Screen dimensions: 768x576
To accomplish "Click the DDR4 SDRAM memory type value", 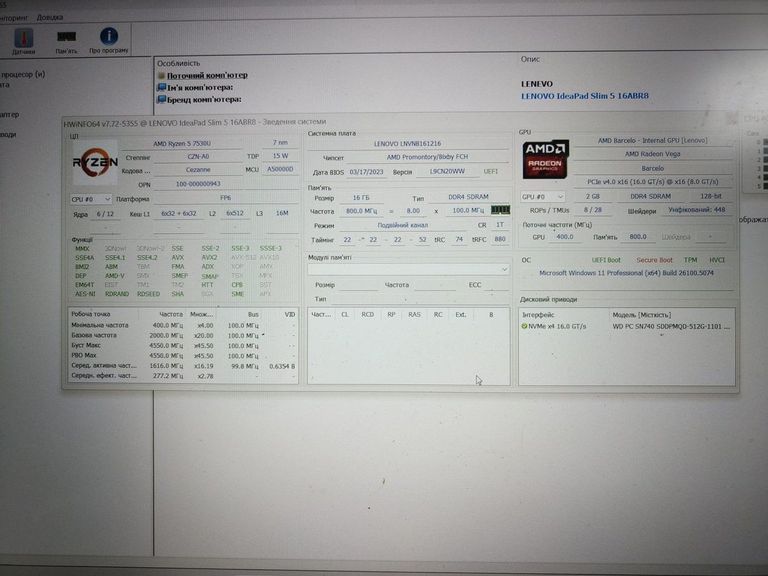I will [x=468, y=197].
